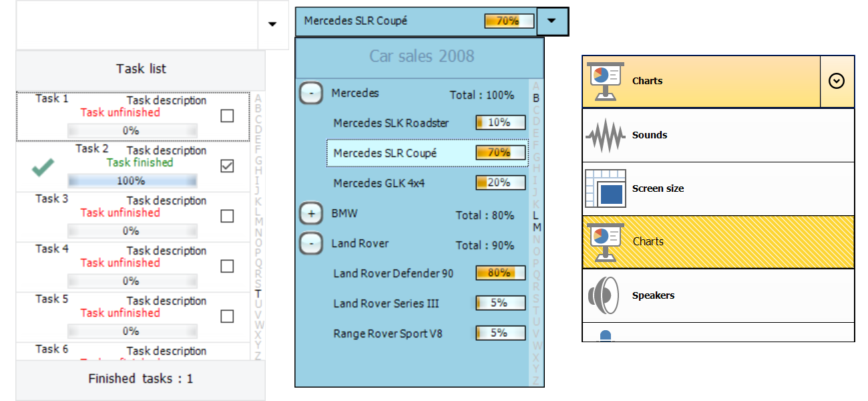Screen dimensions: 868x401
Task: Uncheck the Task 2 checkbox
Action: pyautogui.click(x=227, y=166)
